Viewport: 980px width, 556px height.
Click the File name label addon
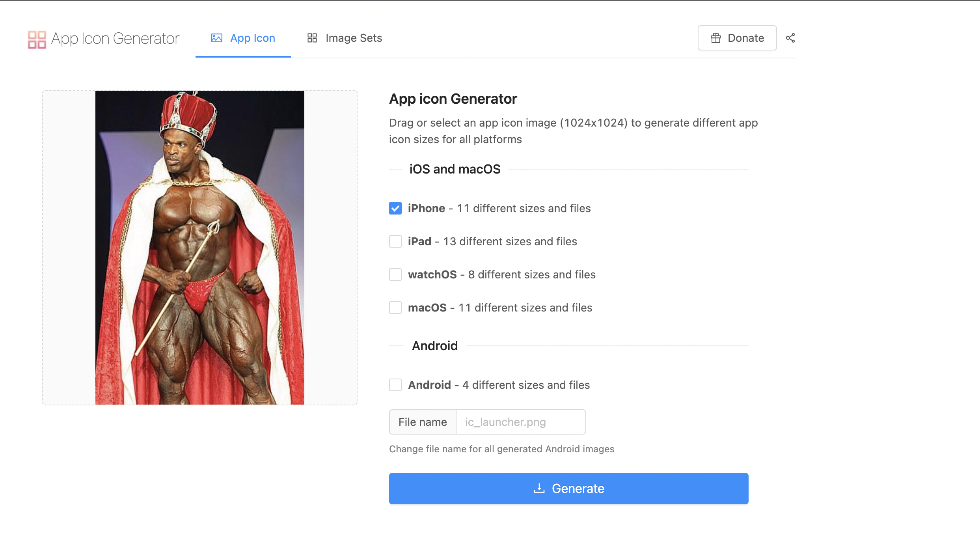pos(423,422)
